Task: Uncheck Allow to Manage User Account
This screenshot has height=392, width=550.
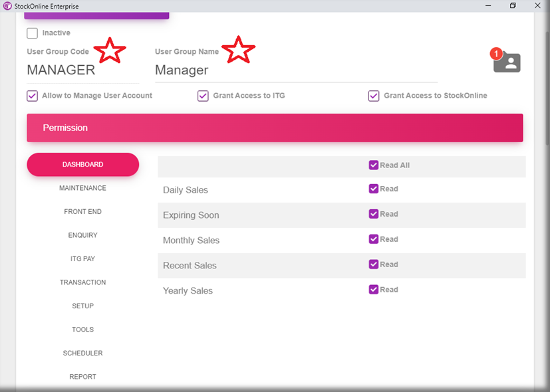Action: click(x=32, y=96)
